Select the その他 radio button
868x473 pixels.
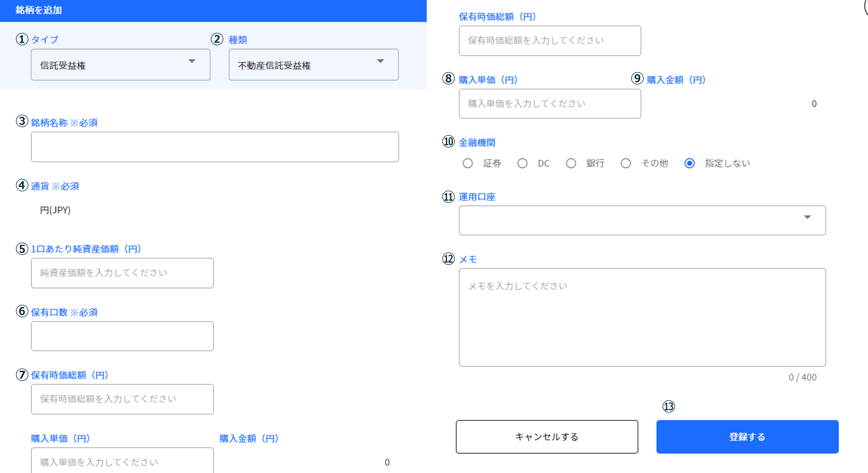click(625, 163)
